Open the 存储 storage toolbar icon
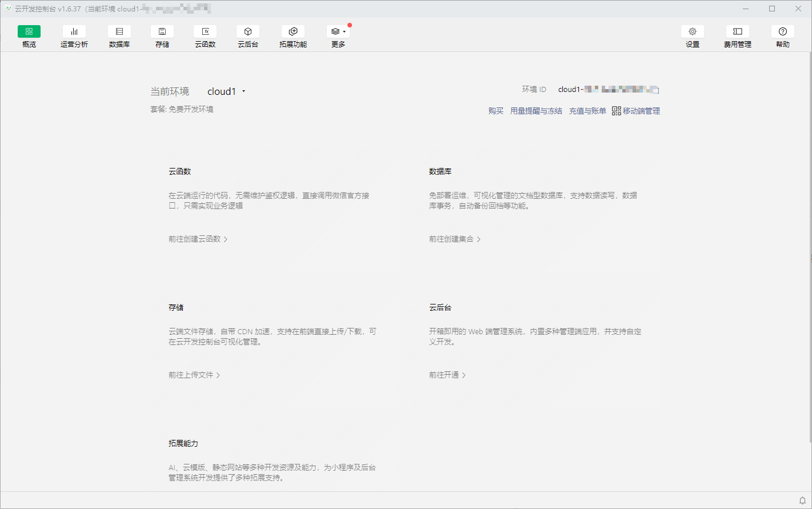 [162, 31]
